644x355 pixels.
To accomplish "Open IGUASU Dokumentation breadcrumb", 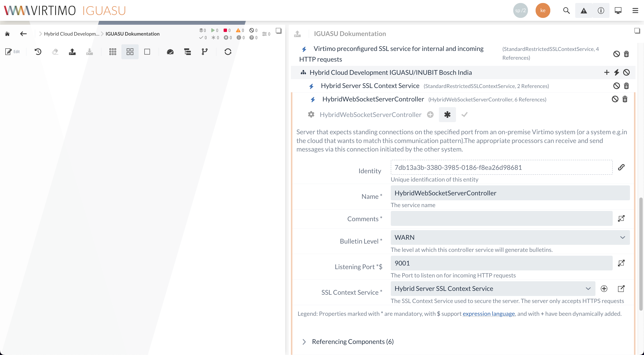I will [x=132, y=34].
